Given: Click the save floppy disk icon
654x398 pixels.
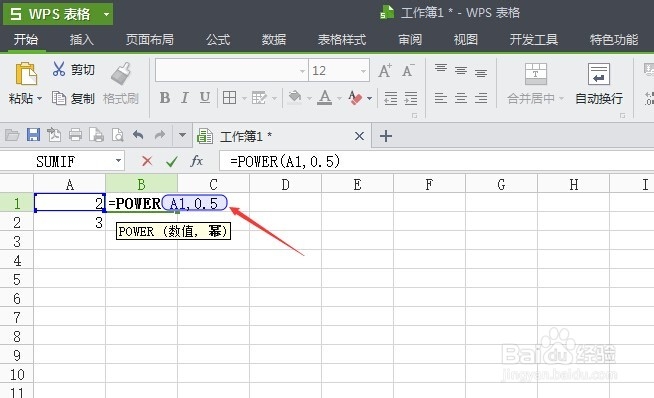Looking at the screenshot, I should coord(33,135).
